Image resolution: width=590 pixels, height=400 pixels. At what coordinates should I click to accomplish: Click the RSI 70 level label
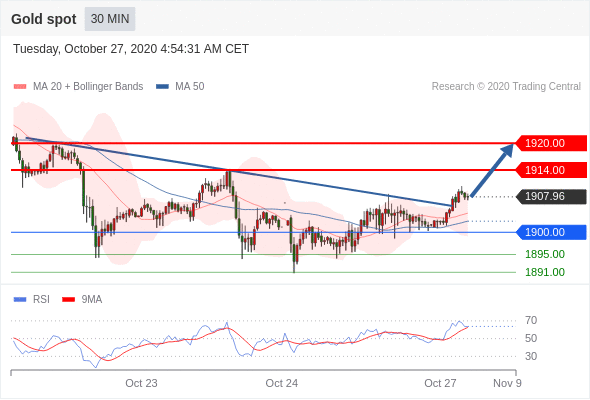(531, 321)
